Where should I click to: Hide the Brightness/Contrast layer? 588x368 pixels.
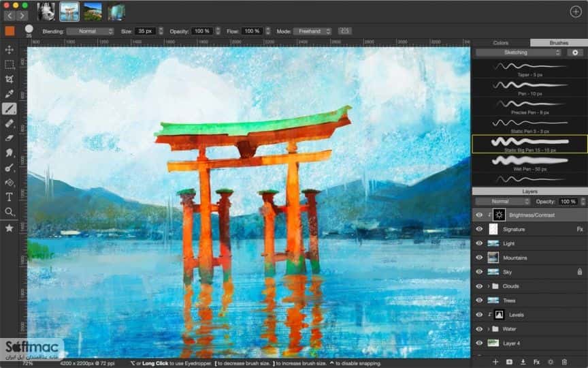pyautogui.click(x=479, y=215)
